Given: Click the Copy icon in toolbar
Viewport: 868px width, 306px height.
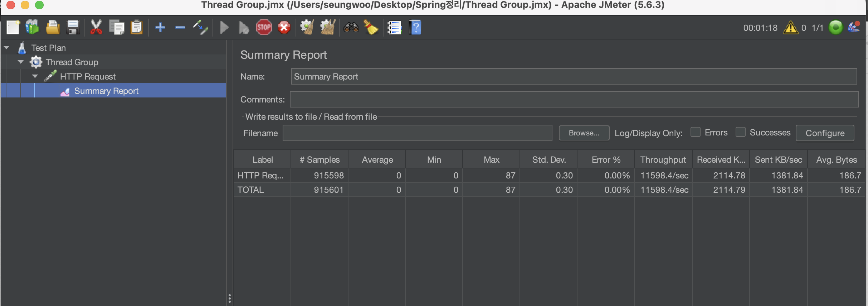Looking at the screenshot, I should pyautogui.click(x=117, y=27).
